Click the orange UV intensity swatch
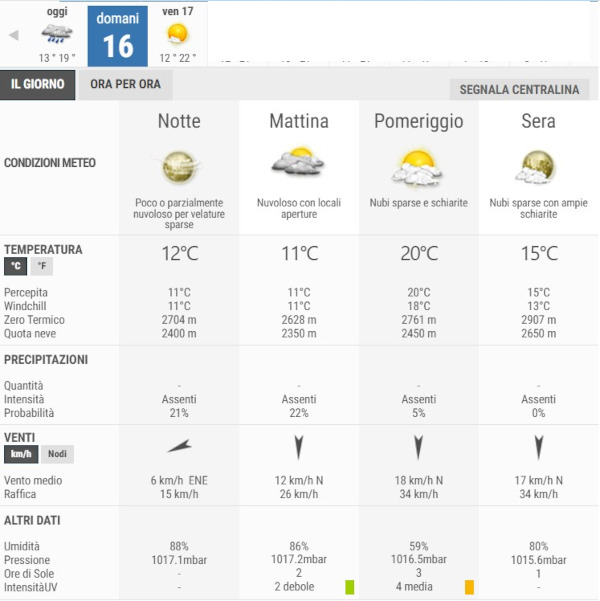 click(x=469, y=586)
